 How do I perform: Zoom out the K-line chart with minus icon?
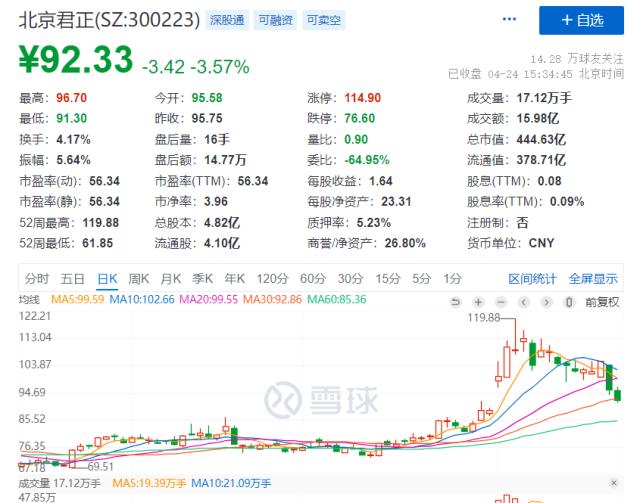(x=502, y=301)
